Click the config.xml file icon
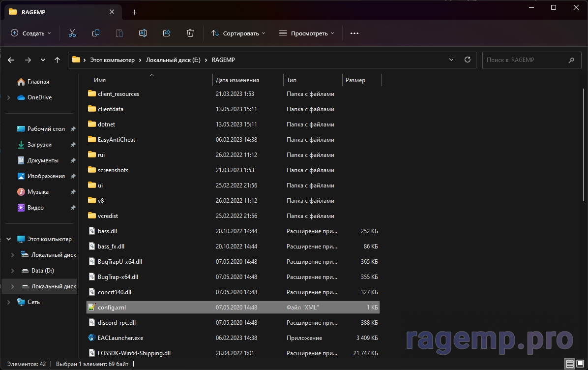This screenshot has height=370, width=588. click(x=91, y=308)
